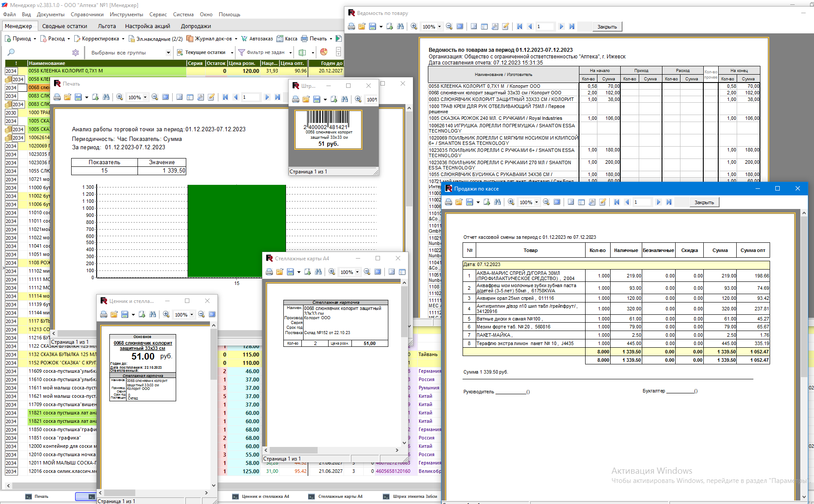Open the Справочники menu
This screenshot has height=504, width=814.
point(87,14)
